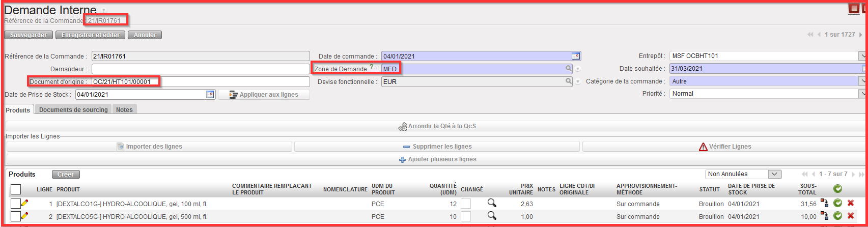Image resolution: width=868 pixels, height=227 pixels.
Task: Go to the previous record arrow beside 1 sur 1727
Action: click(819, 35)
